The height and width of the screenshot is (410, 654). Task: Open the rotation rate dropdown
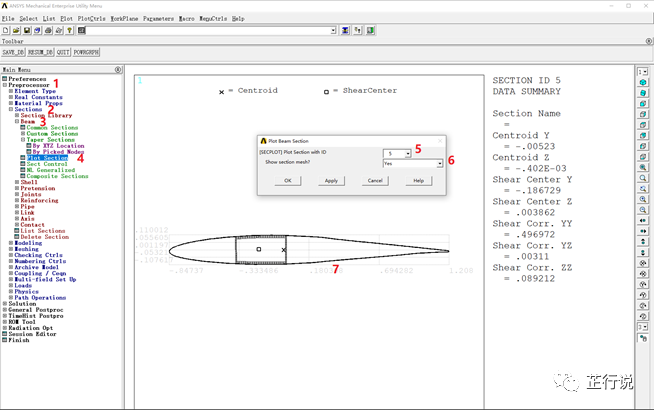coord(643,327)
